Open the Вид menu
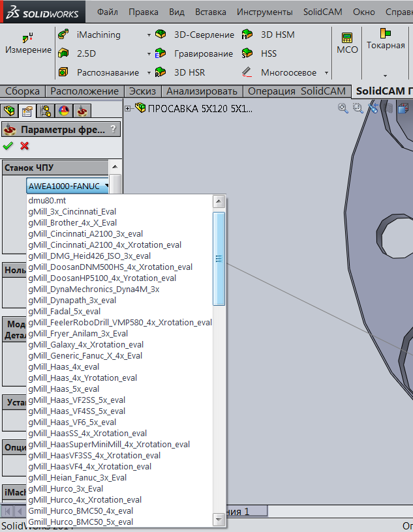Viewport: 413px width, 532px height. 177,12
